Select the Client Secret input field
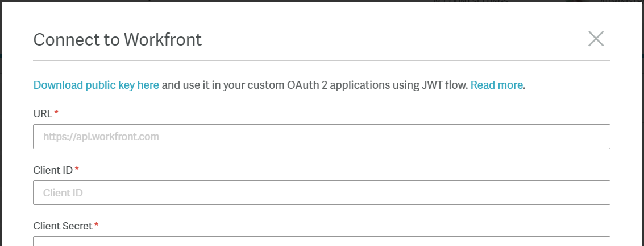The width and height of the screenshot is (644, 246). (322, 242)
